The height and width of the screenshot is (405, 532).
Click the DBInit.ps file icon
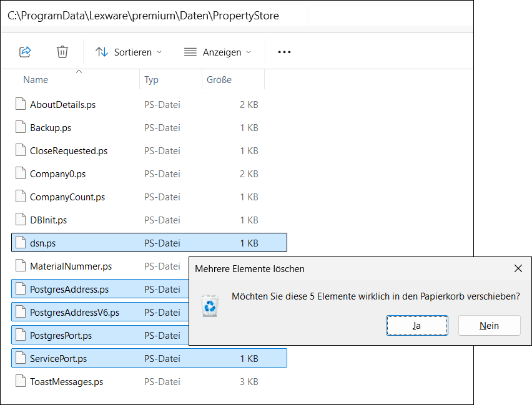(21, 220)
